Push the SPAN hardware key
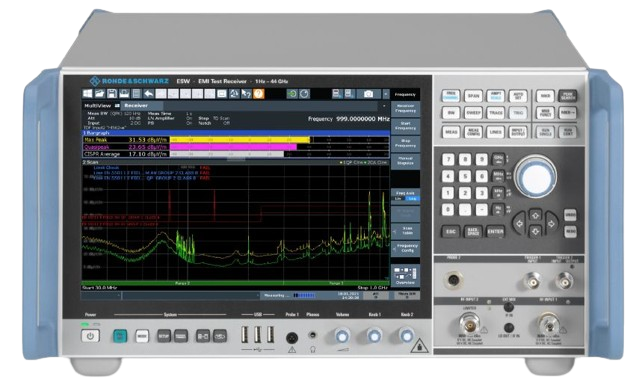The width and height of the screenshot is (639, 391). [x=473, y=96]
